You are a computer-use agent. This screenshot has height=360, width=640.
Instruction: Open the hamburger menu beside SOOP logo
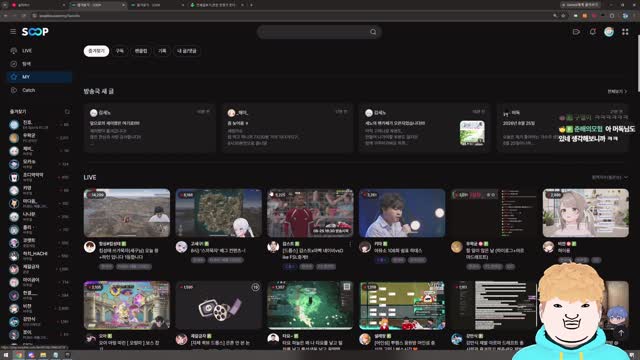[x=13, y=31]
